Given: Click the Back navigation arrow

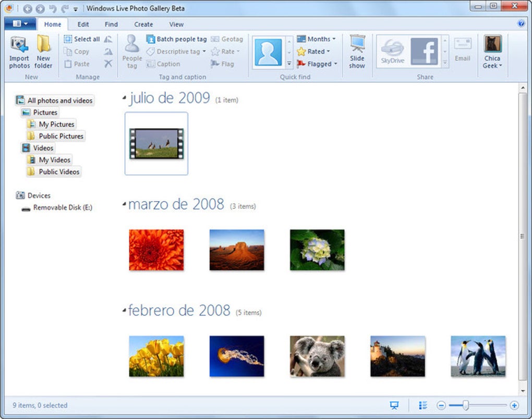Looking at the screenshot, I should point(28,8).
